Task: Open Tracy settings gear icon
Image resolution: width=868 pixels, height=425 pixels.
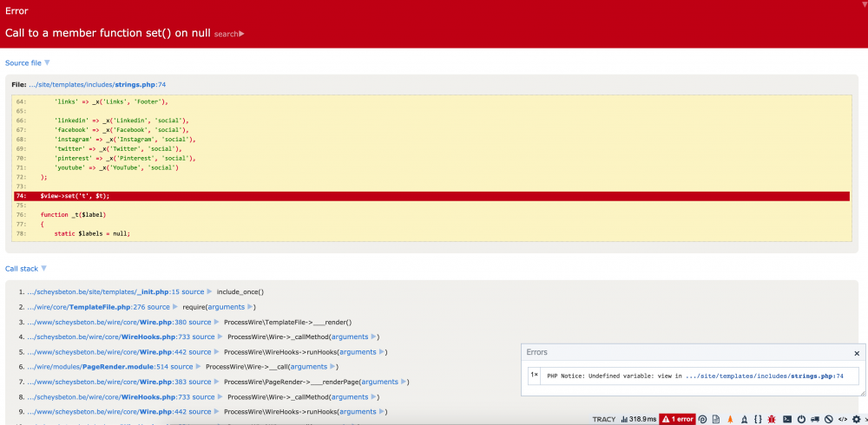Action: 856,419
